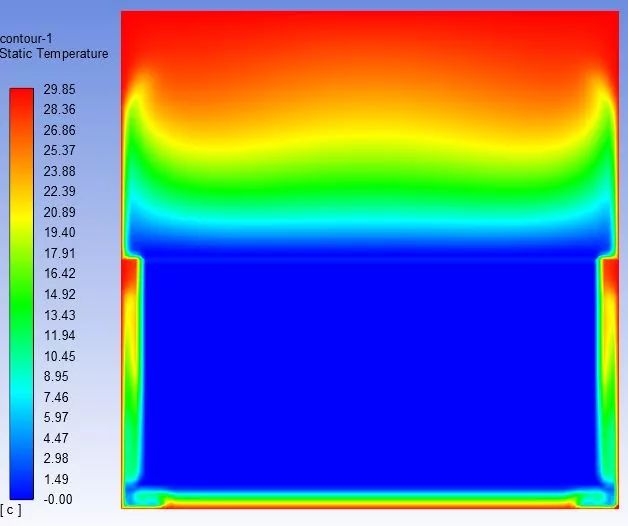Click the 26.86 legend value
Screen dimensions: 628x526
59,130
